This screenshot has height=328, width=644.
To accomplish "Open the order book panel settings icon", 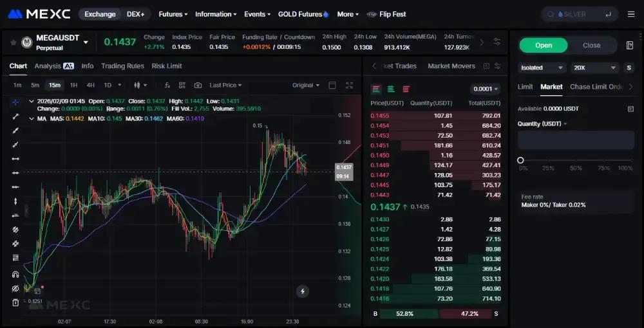I will click(498, 66).
